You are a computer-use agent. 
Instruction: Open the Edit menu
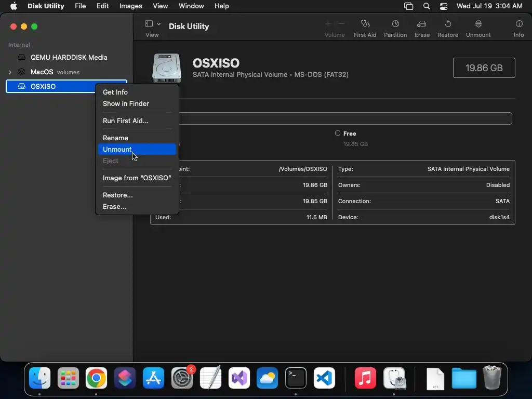point(102,6)
